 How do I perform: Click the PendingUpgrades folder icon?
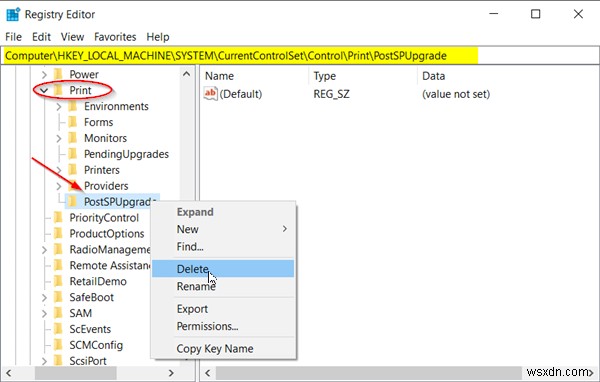[x=73, y=154]
